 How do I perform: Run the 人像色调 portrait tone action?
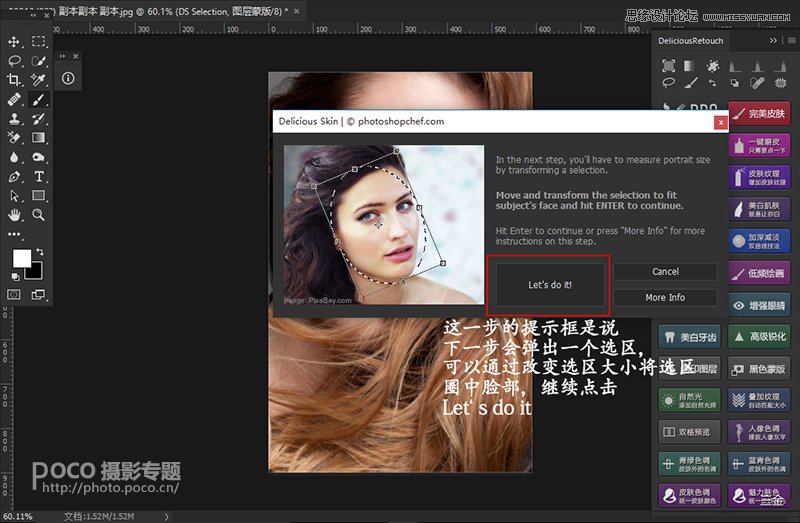[x=759, y=432]
